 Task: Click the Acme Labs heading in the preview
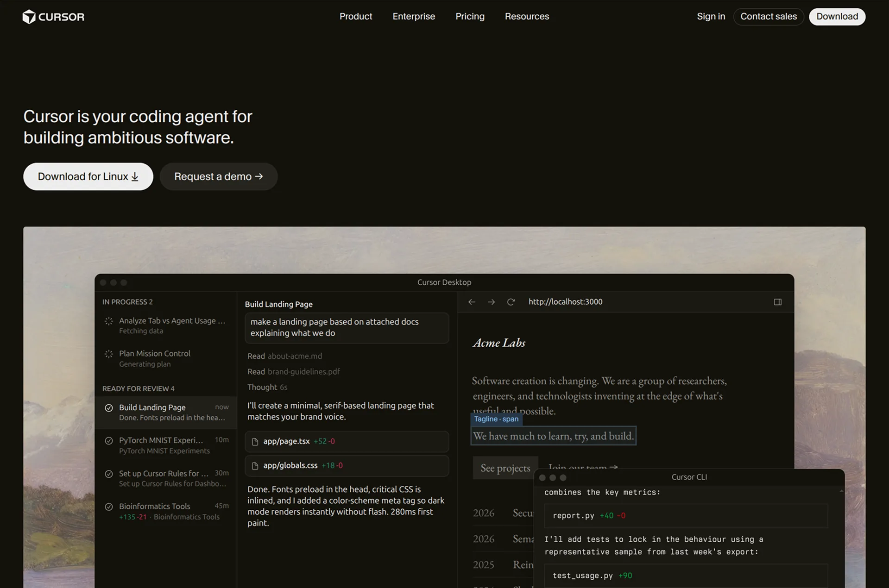click(x=499, y=343)
